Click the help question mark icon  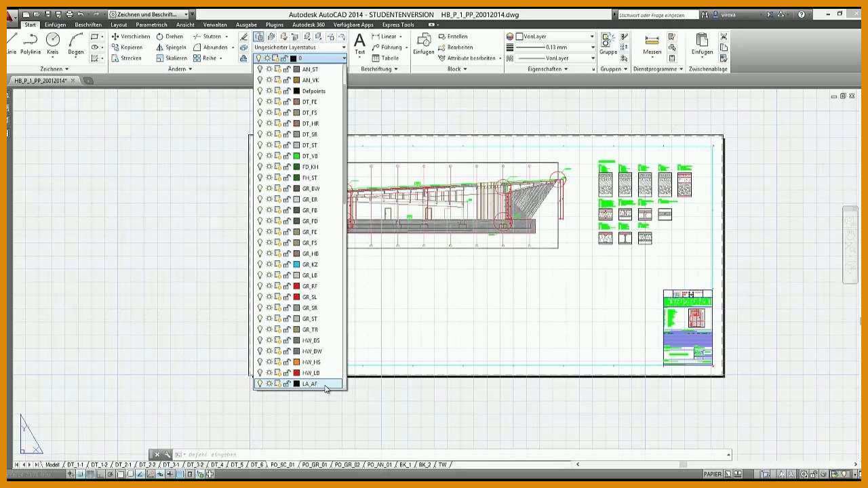pos(802,14)
